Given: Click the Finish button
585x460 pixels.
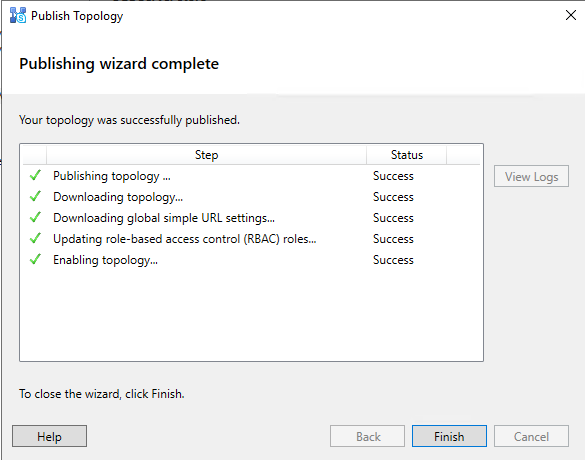Looking at the screenshot, I should coord(449,436).
